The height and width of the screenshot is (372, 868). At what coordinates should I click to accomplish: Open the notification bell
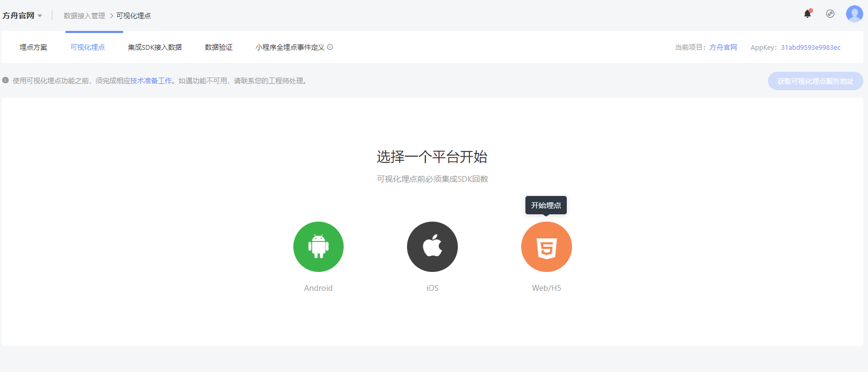click(808, 14)
